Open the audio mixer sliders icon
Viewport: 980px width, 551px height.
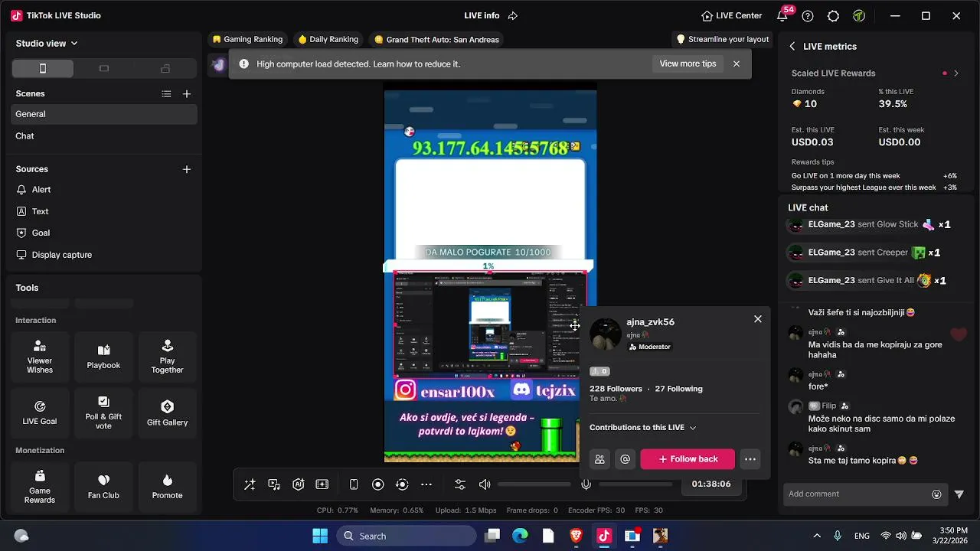pyautogui.click(x=460, y=484)
